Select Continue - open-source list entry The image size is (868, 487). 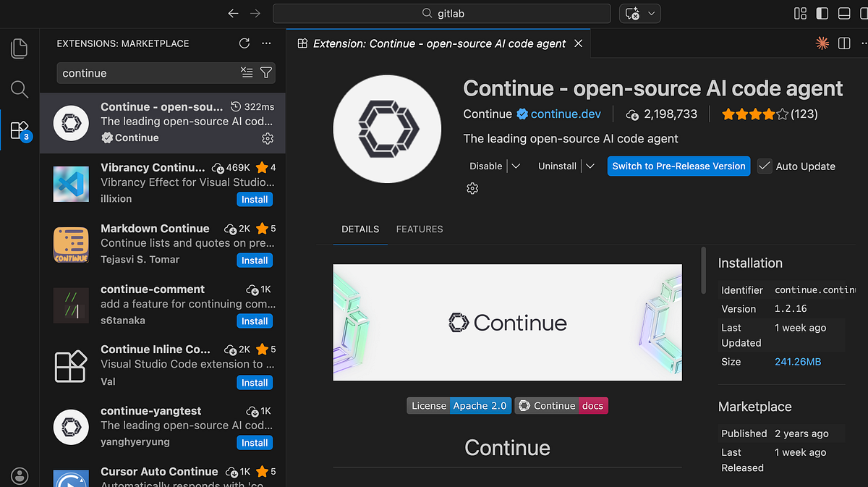click(x=163, y=122)
